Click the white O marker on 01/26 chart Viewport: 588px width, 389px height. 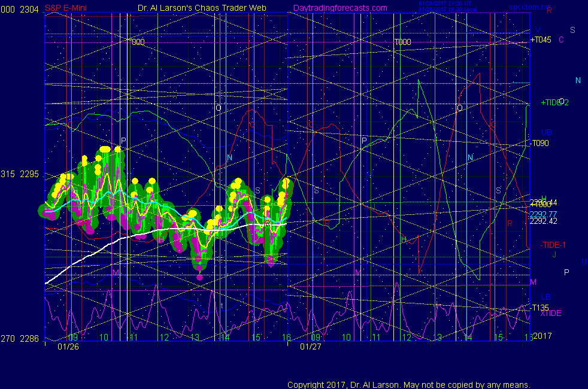pyautogui.click(x=218, y=108)
